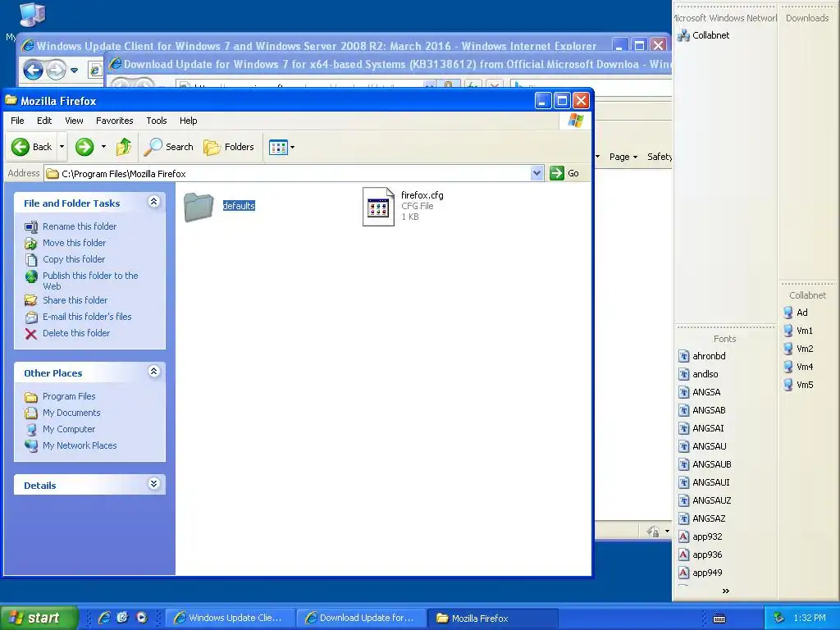Viewport: 840px width, 630px height.
Task: Open the Ad computer in Collabnet toolbar
Action: (796, 313)
